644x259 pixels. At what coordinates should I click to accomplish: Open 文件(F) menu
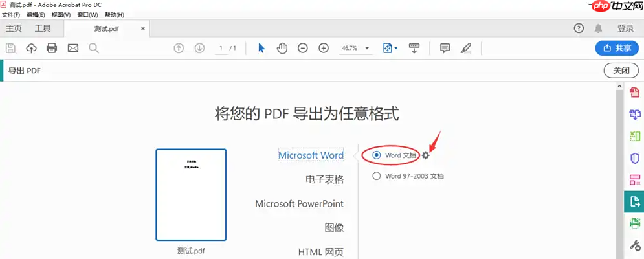pyautogui.click(x=11, y=15)
